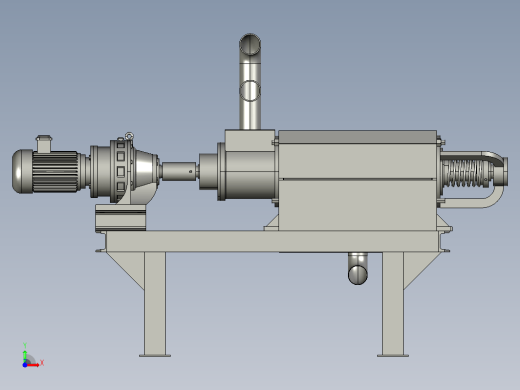520x390 pixels.
Task: Select the large rectangular screen housing
Action: point(357,180)
